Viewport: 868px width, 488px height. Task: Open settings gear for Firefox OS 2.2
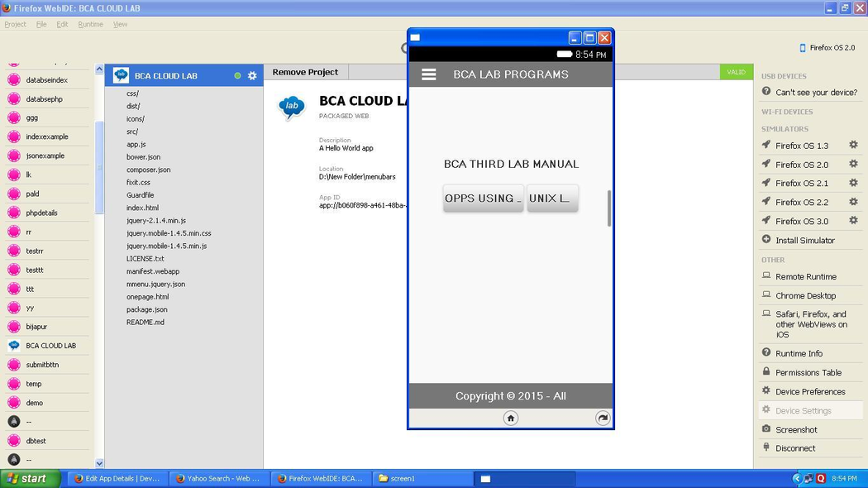[x=853, y=202]
